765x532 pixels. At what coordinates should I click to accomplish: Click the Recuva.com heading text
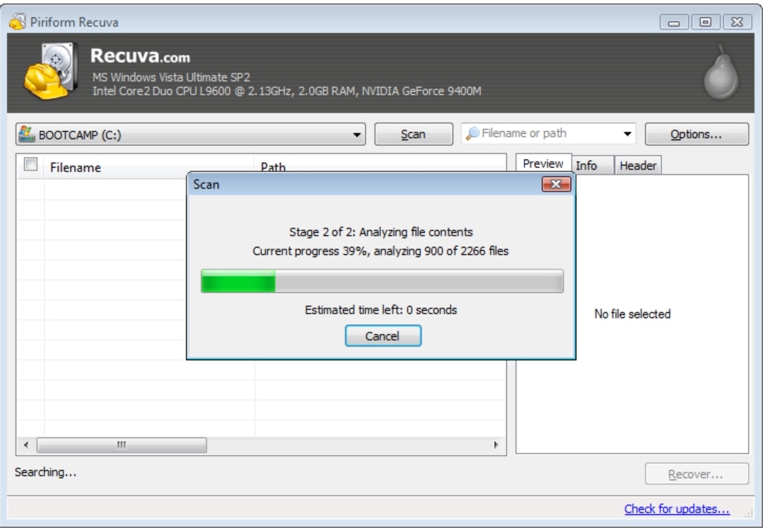pos(140,55)
